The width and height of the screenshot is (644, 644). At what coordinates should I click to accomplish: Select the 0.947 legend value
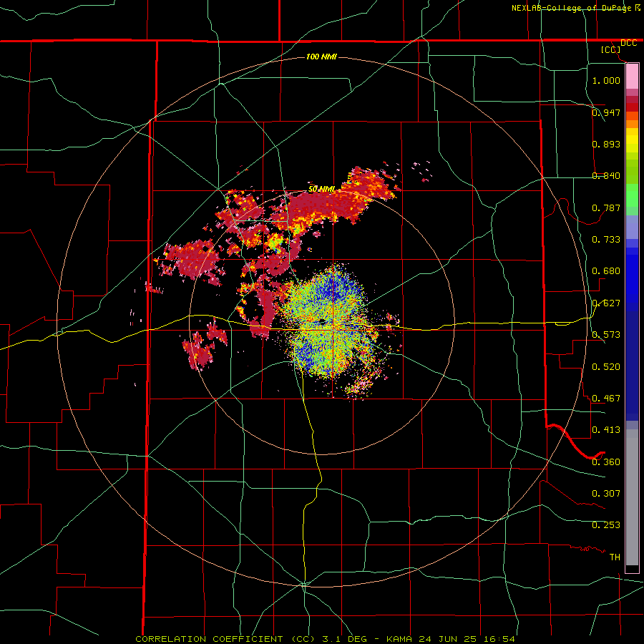tap(606, 112)
